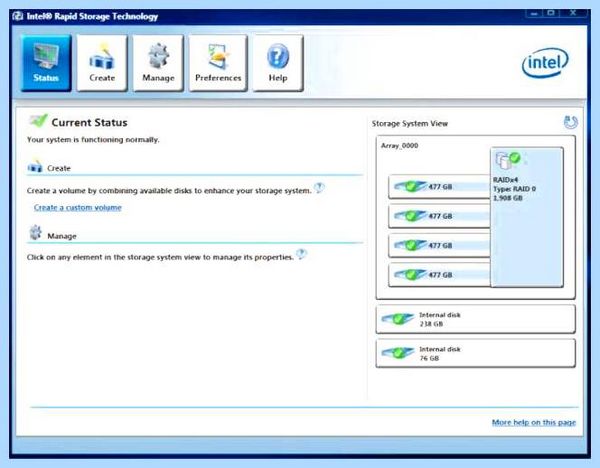Click the "1,908 GB" volume size text
This screenshot has width=600, height=468.
(508, 198)
